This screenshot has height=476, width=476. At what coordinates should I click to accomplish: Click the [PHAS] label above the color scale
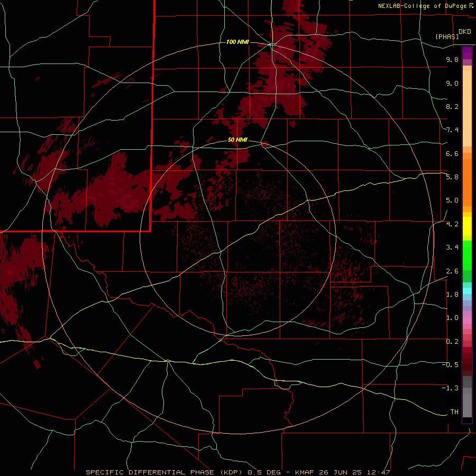(x=447, y=36)
